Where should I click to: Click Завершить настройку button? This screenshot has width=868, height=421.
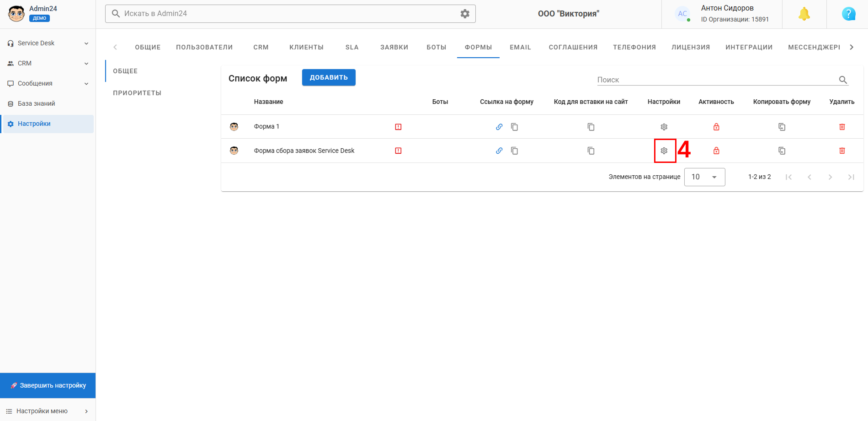coord(48,385)
